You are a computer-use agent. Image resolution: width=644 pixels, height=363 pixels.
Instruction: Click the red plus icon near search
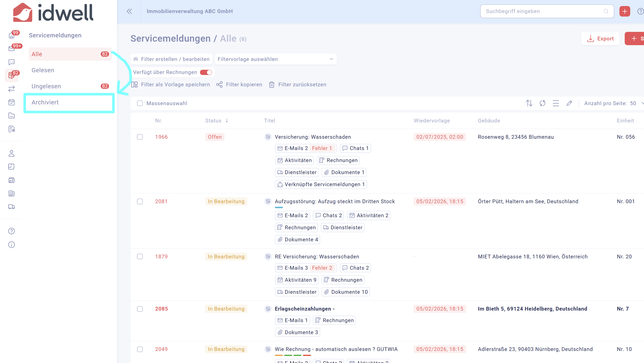click(624, 11)
